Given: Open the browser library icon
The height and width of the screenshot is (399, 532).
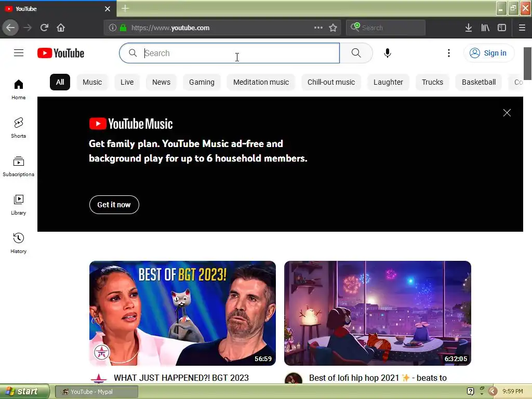Looking at the screenshot, I should tap(485, 28).
